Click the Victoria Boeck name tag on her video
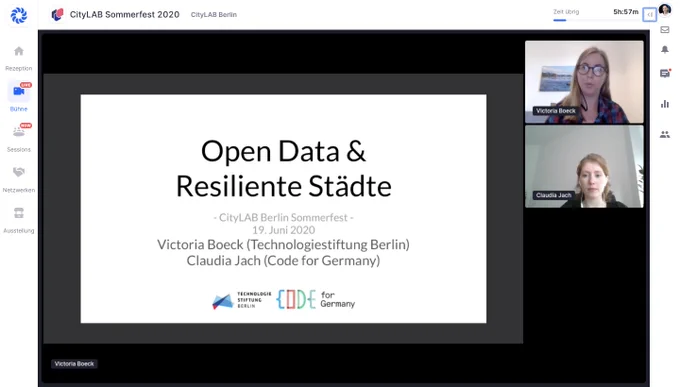This screenshot has height=387, width=680. click(x=556, y=111)
